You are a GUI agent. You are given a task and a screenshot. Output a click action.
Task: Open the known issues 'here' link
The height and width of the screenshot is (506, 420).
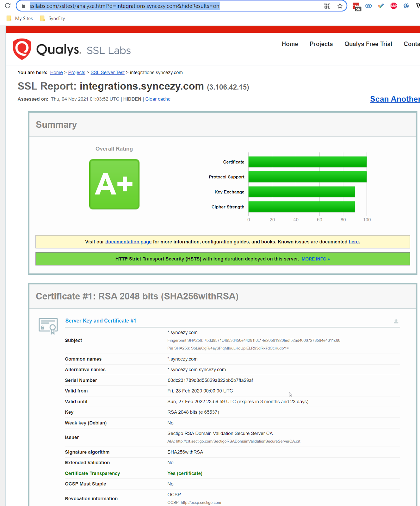[x=354, y=242]
